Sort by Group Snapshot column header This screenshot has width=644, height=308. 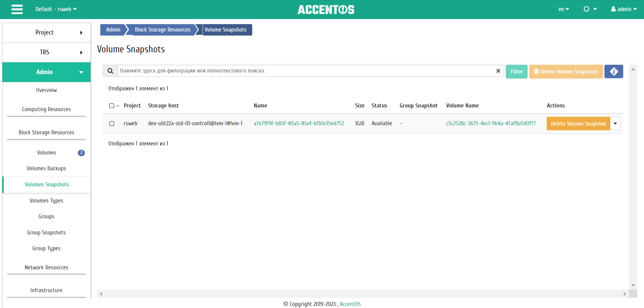(x=418, y=105)
